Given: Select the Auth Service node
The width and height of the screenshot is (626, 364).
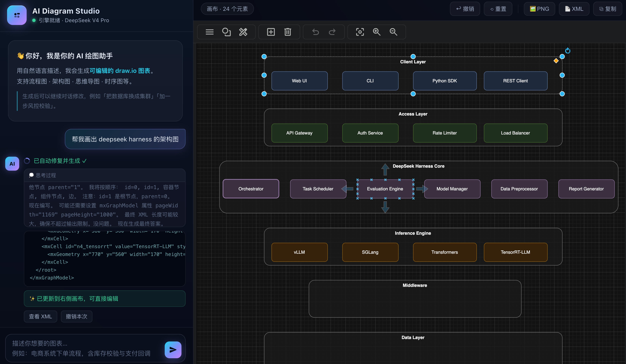Looking at the screenshot, I should point(370,133).
